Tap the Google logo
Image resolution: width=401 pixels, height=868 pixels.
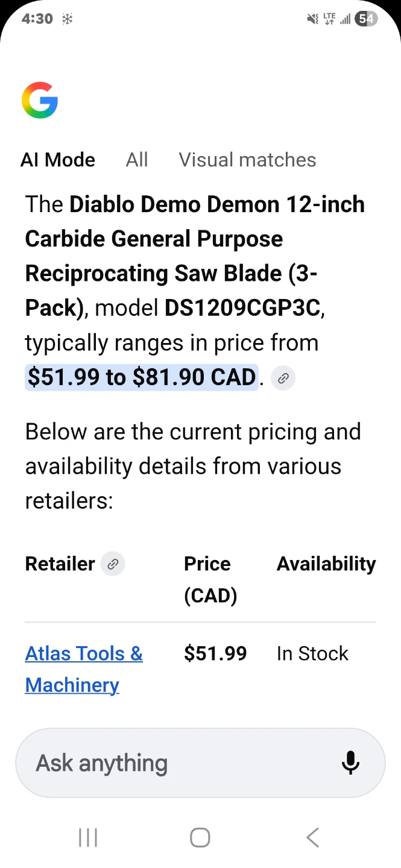tap(40, 100)
